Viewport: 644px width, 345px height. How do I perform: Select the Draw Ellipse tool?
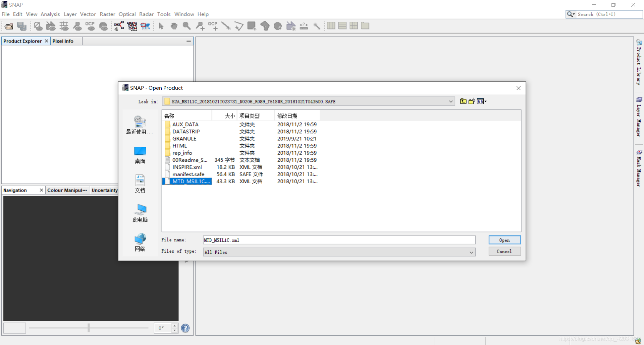click(x=278, y=26)
